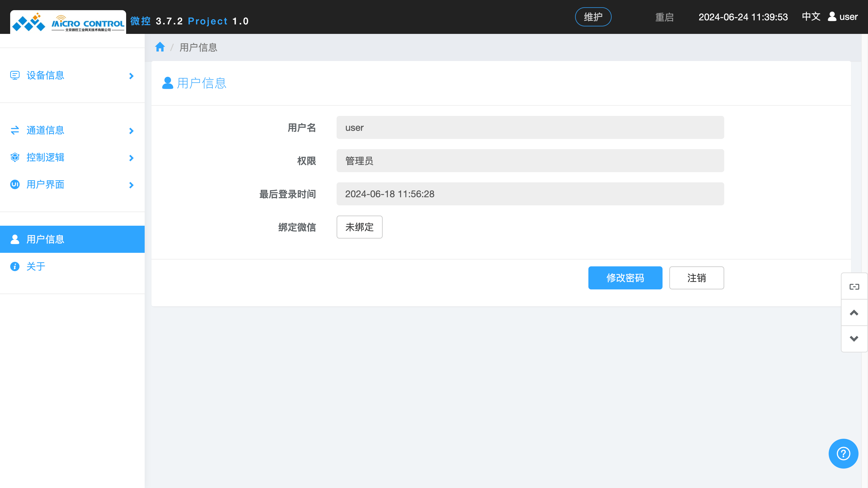The image size is (868, 488).
Task: Click the link icon on right edge
Action: (x=854, y=286)
